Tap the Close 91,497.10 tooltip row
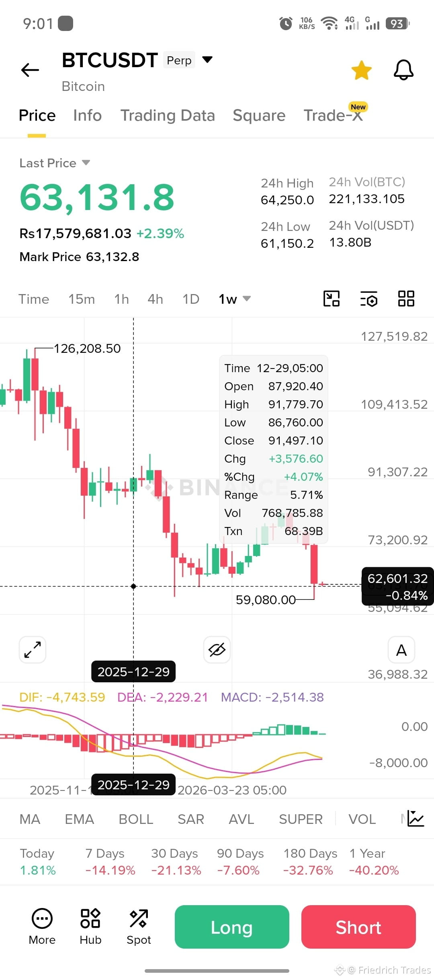 pos(274,441)
